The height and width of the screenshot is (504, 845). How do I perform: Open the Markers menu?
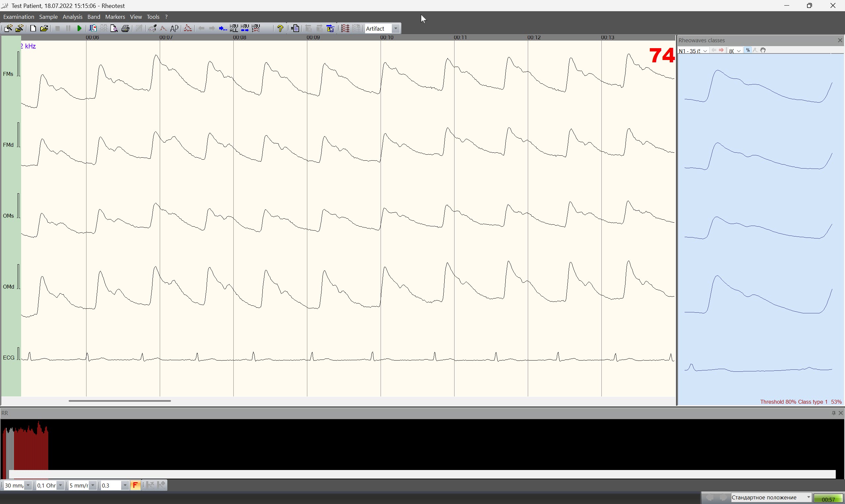pyautogui.click(x=115, y=17)
